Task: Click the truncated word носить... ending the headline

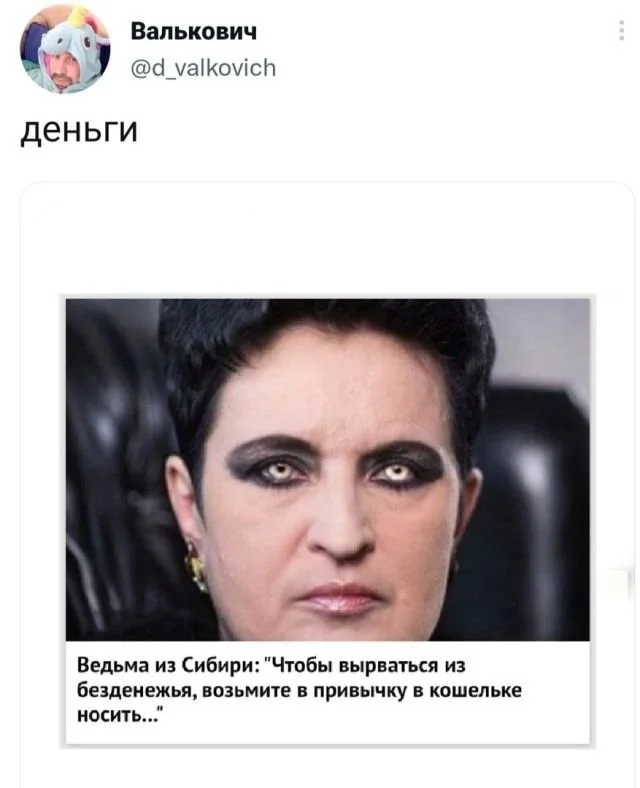Action: click(121, 715)
